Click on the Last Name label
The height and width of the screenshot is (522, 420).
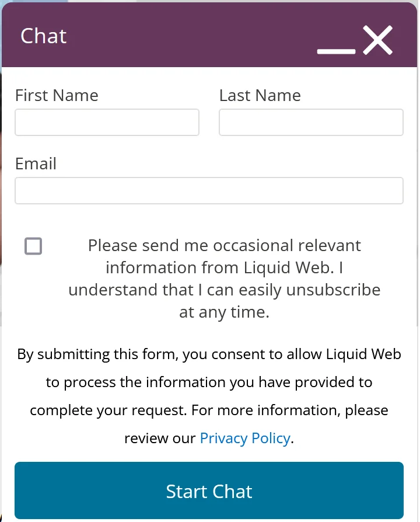coord(260,96)
